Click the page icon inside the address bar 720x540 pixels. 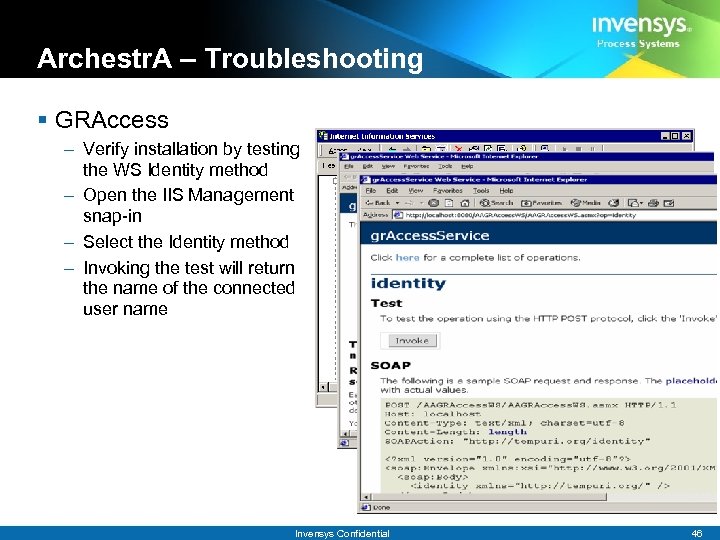399,215
